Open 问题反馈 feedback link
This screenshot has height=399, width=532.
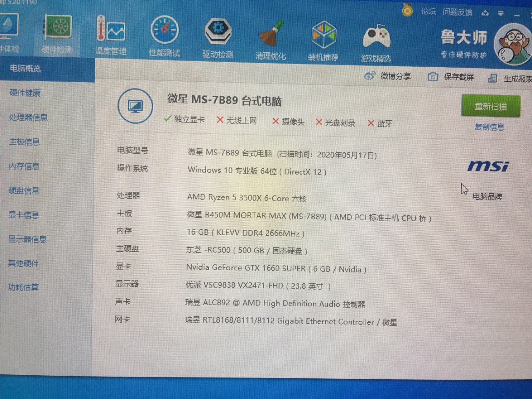point(457,12)
